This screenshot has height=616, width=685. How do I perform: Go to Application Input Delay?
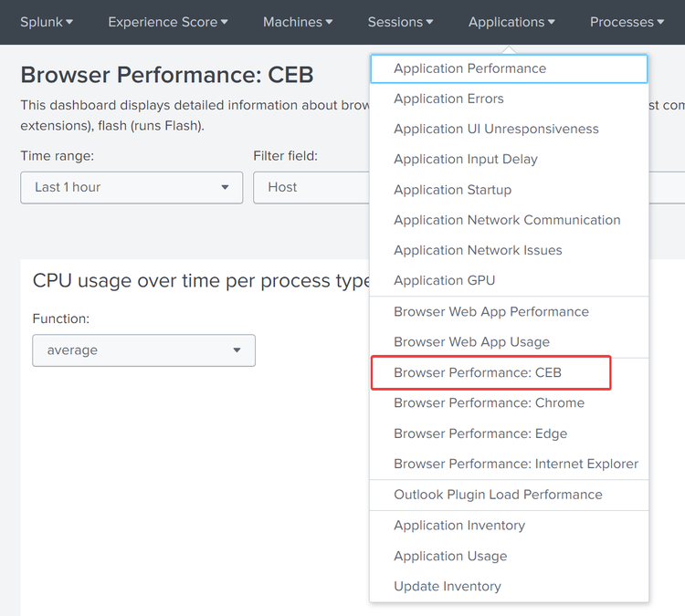[509, 159]
